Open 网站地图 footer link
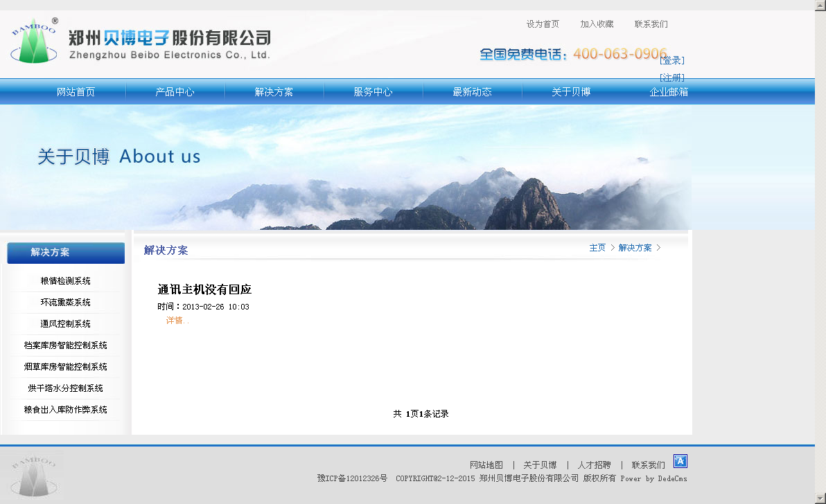826x504 pixels. (x=486, y=465)
